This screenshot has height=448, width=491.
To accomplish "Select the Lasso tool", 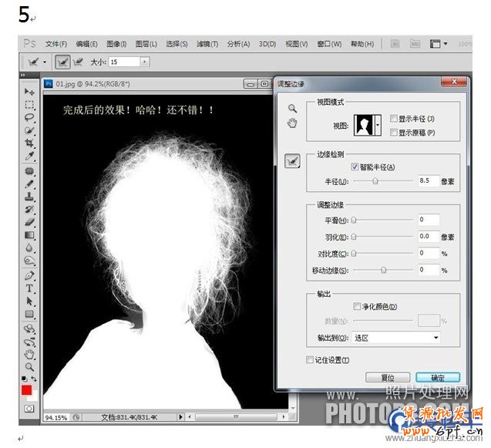I will pyautogui.click(x=30, y=118).
